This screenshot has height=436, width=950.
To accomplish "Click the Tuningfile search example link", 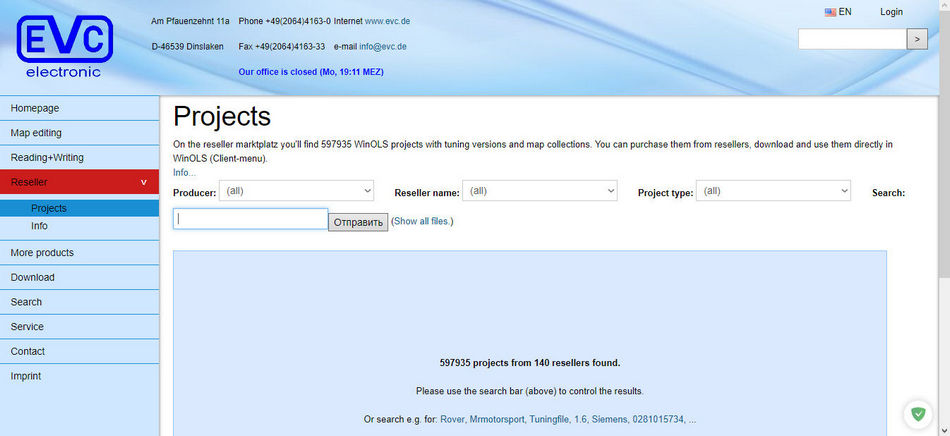I will 550,419.
